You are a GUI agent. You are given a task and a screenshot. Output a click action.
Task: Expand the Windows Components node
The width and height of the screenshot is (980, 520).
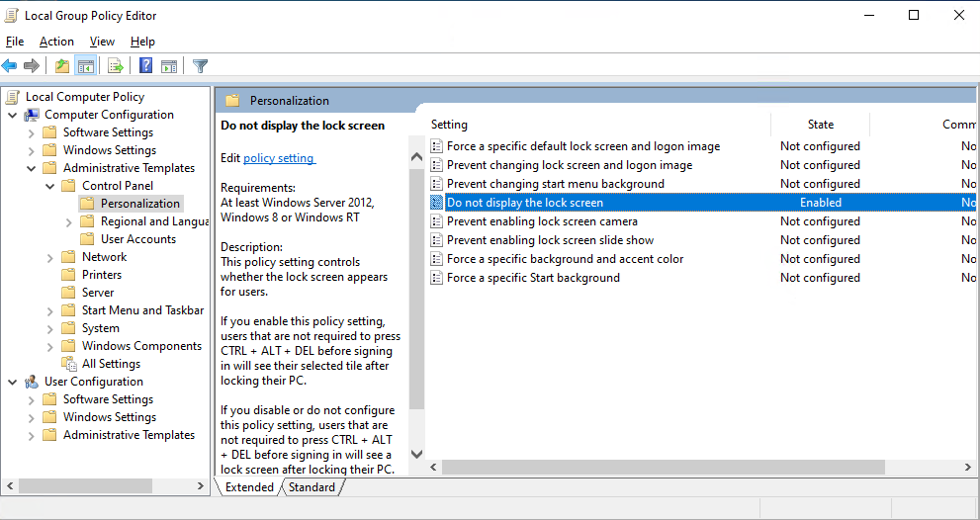coord(50,346)
